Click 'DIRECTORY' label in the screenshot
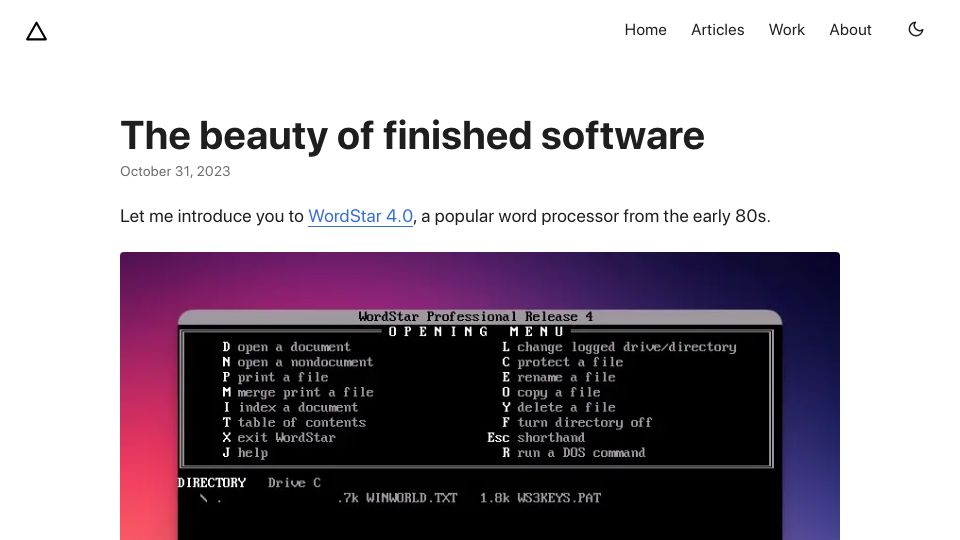Viewport: 960px width, 540px height. click(x=212, y=482)
